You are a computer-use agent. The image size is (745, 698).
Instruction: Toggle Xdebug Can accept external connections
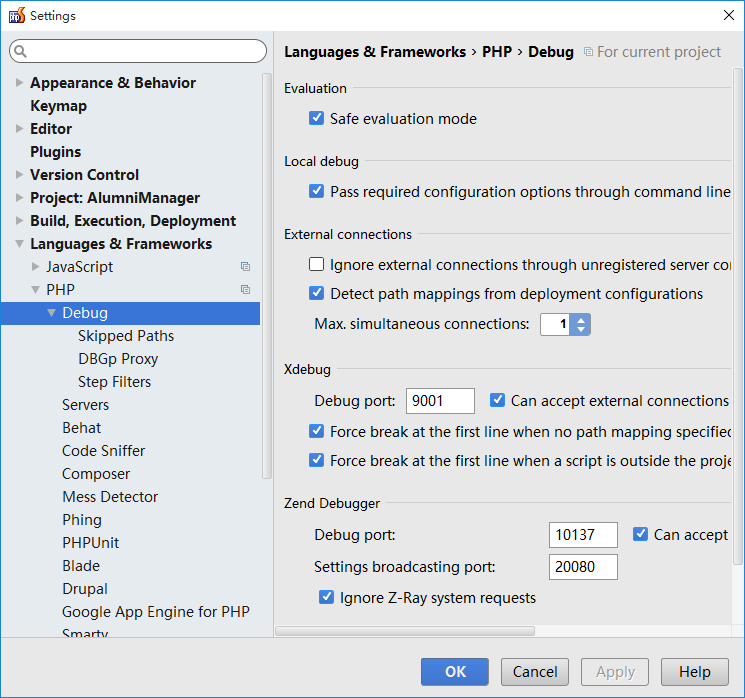[x=497, y=400]
